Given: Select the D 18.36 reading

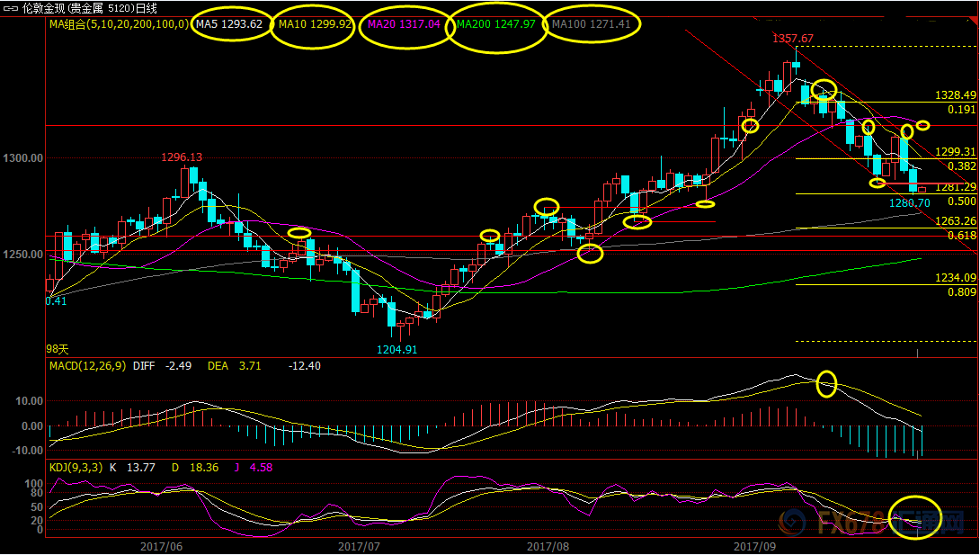Looking at the screenshot, I should pyautogui.click(x=195, y=468).
